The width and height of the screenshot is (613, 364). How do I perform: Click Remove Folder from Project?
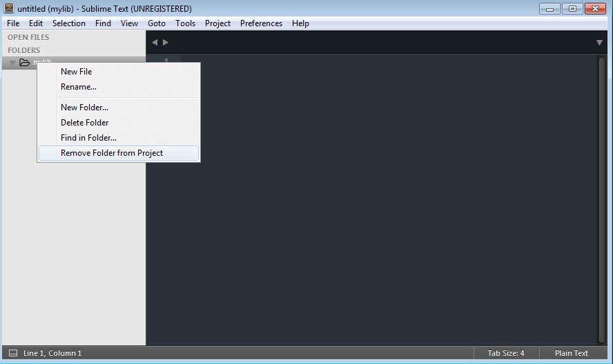point(119,153)
